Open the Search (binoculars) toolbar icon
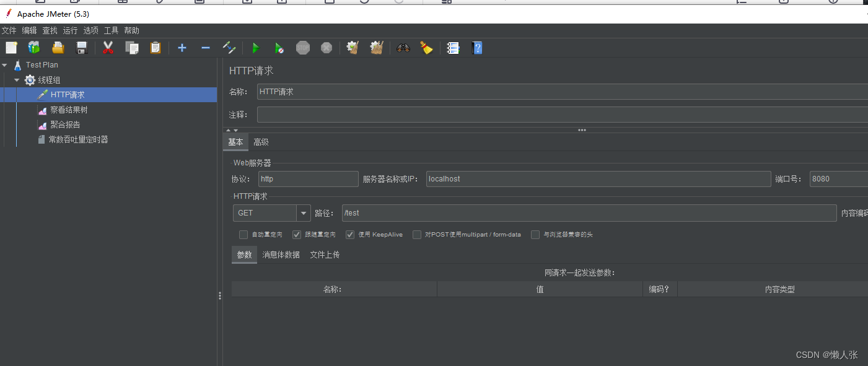The height and width of the screenshot is (366, 868). tap(403, 48)
